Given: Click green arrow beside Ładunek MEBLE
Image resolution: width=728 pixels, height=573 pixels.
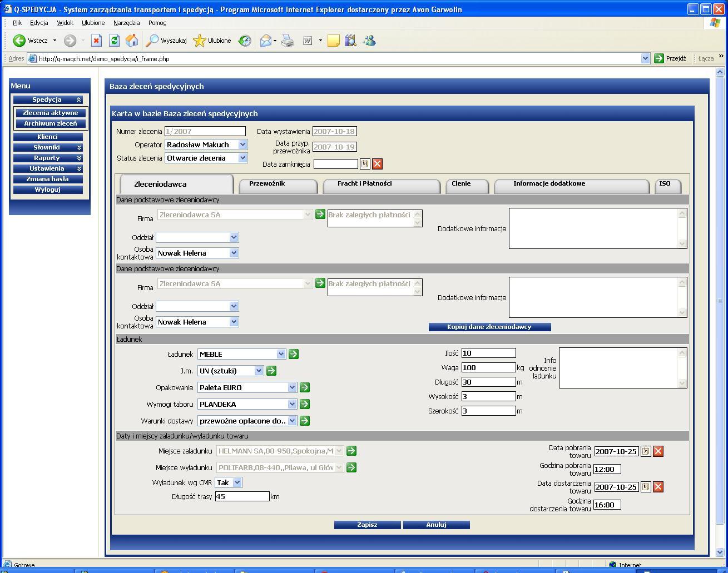Looking at the screenshot, I should coord(293,354).
